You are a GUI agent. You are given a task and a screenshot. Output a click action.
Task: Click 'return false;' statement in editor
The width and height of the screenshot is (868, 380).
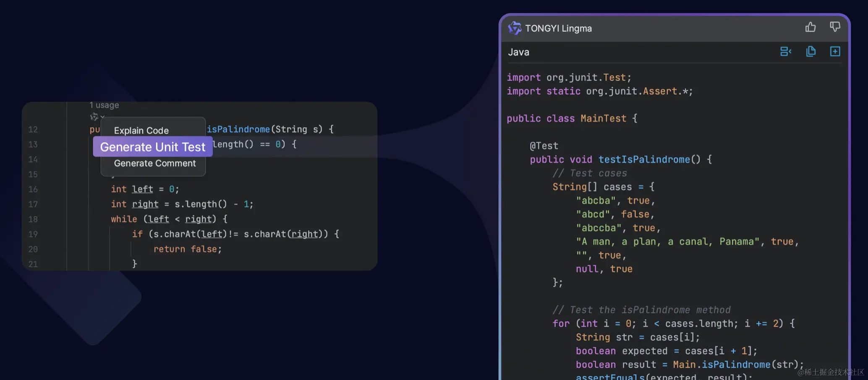click(x=188, y=249)
